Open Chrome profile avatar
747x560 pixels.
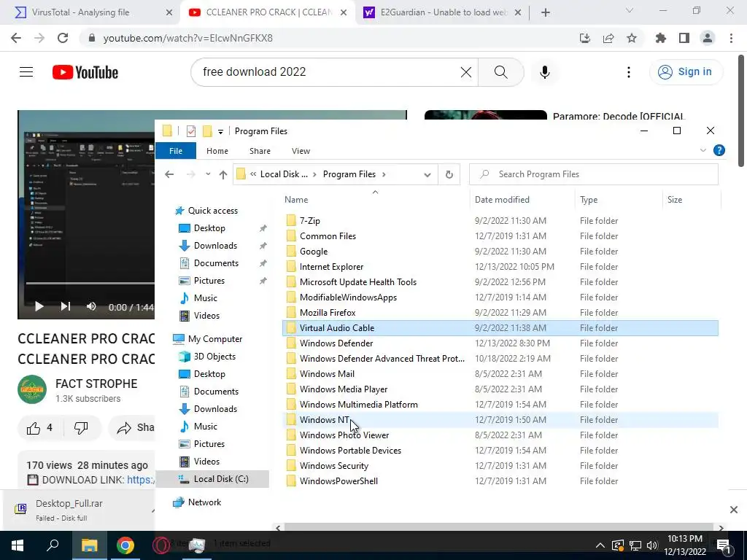click(708, 38)
